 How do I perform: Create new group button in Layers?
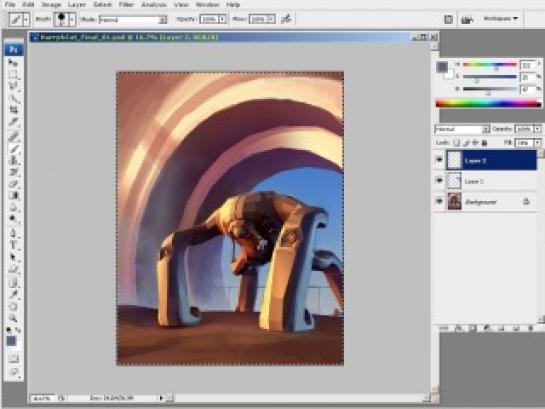pyautogui.click(x=501, y=328)
